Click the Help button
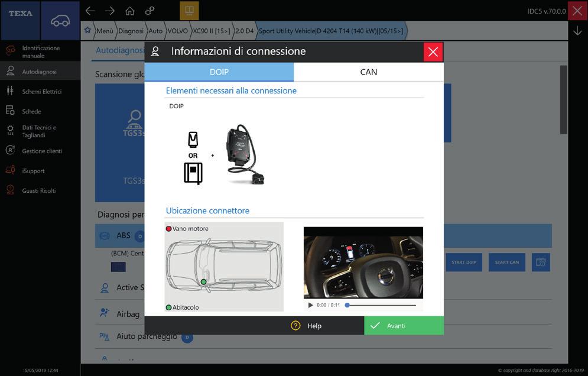The width and height of the screenshot is (588, 376). 306,326
